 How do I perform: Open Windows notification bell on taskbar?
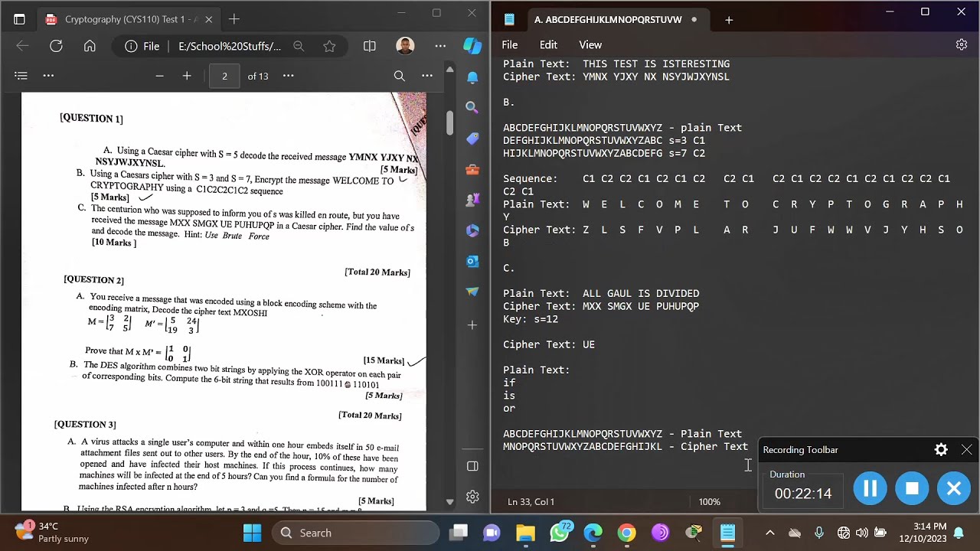pyautogui.click(x=959, y=533)
